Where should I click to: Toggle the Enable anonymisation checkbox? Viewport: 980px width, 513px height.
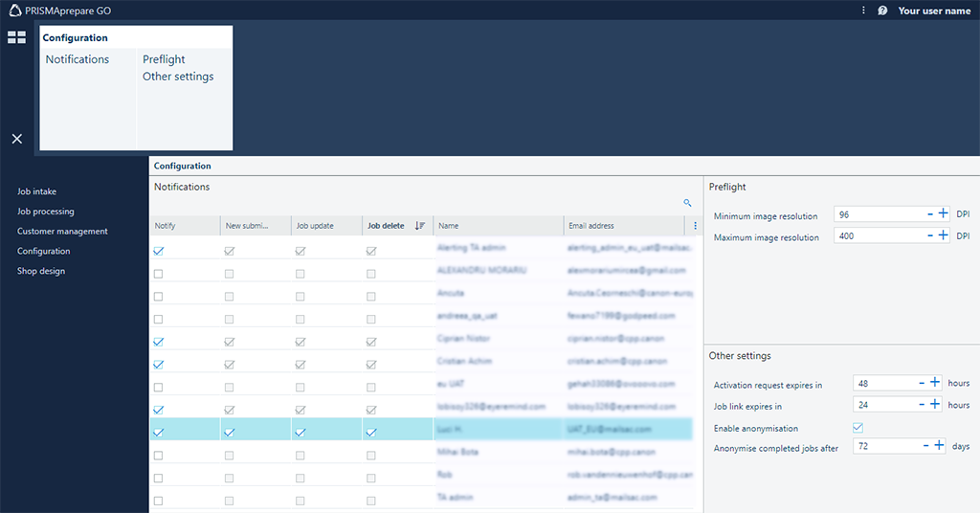858,428
